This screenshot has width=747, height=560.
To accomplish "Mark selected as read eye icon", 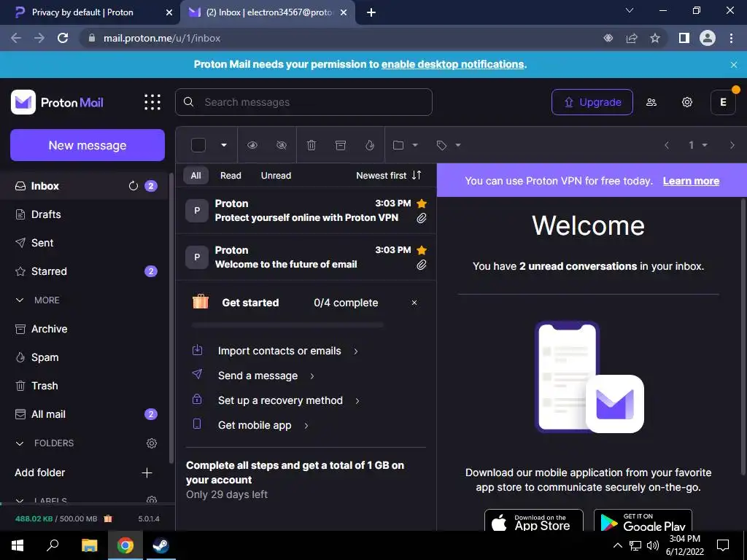I will (252, 145).
